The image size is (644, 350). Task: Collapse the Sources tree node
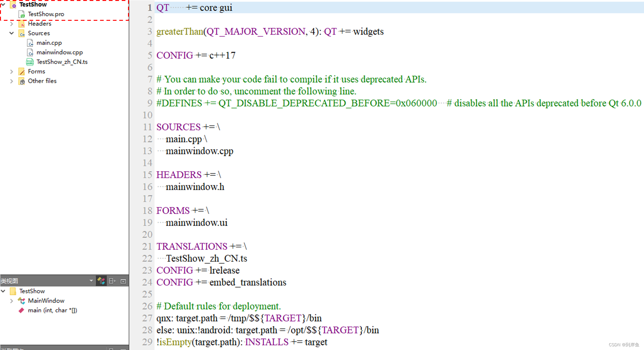tap(12, 33)
